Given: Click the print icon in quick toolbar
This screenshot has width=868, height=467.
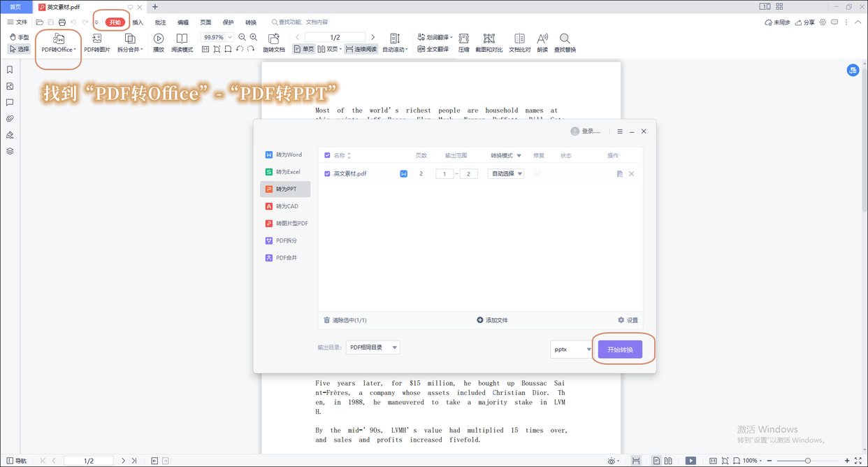Looking at the screenshot, I should point(62,22).
